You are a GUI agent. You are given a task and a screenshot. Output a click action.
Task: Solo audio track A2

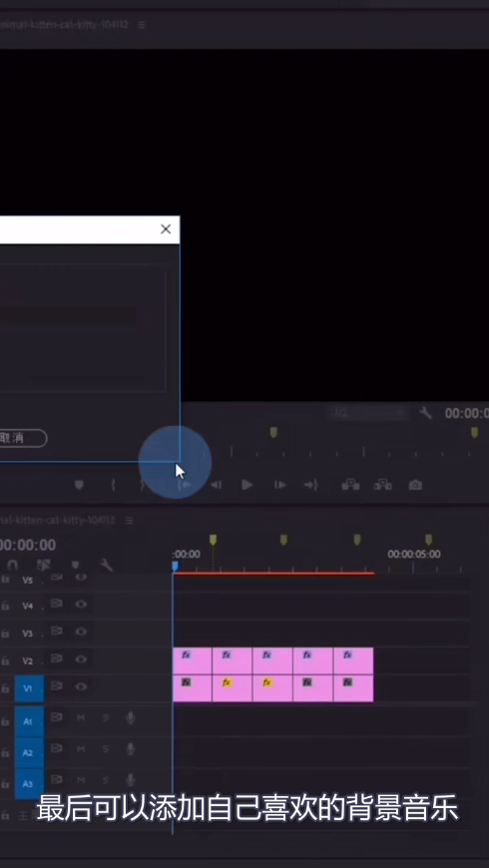106,749
